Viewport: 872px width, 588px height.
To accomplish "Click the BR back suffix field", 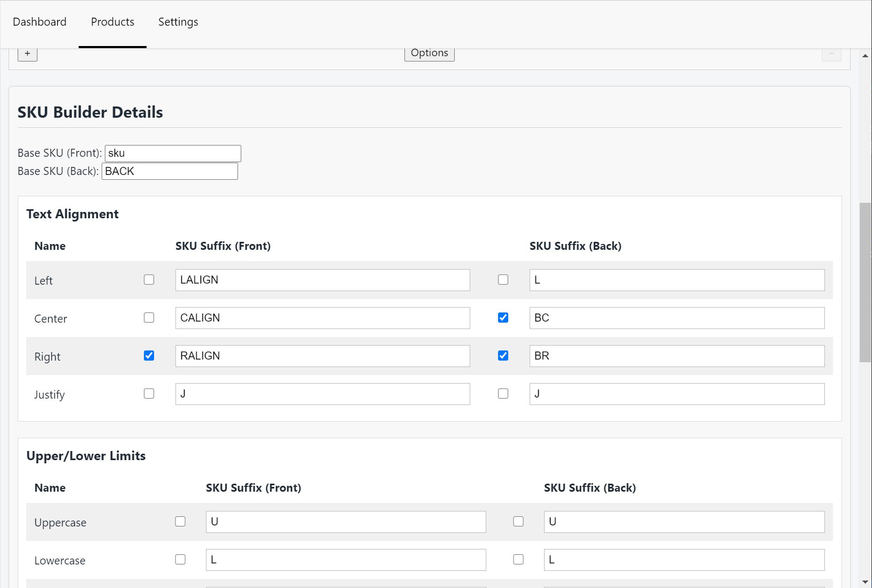I will pyautogui.click(x=677, y=356).
